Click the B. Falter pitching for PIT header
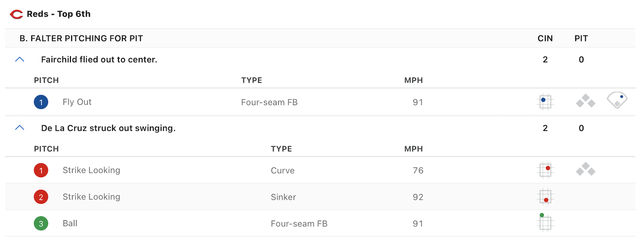The height and width of the screenshot is (237, 644). 81,39
